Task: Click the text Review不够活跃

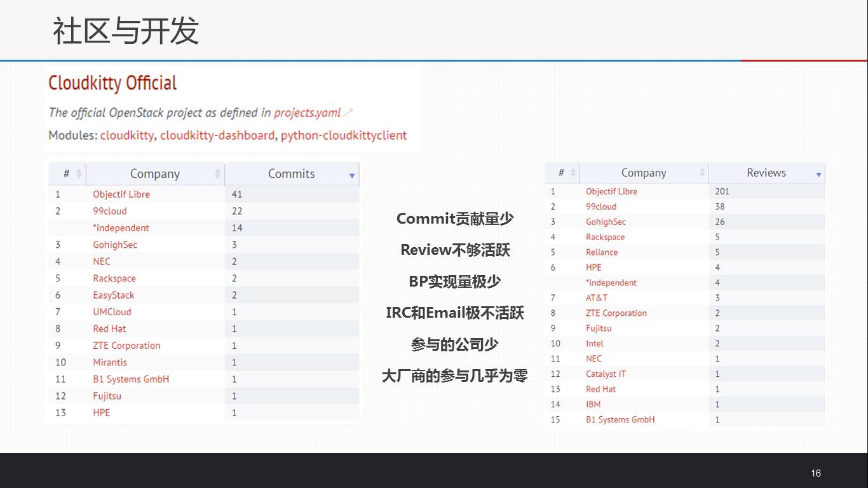Action: [x=455, y=250]
